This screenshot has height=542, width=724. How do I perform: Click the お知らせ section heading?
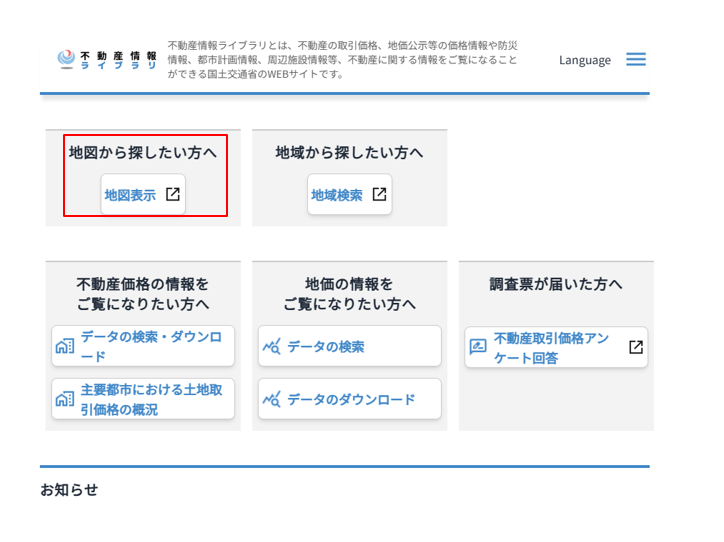click(x=69, y=489)
